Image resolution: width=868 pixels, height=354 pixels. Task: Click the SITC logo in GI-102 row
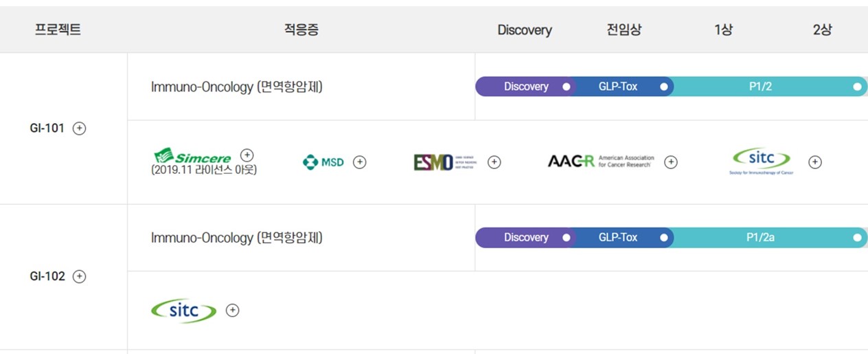click(x=183, y=311)
